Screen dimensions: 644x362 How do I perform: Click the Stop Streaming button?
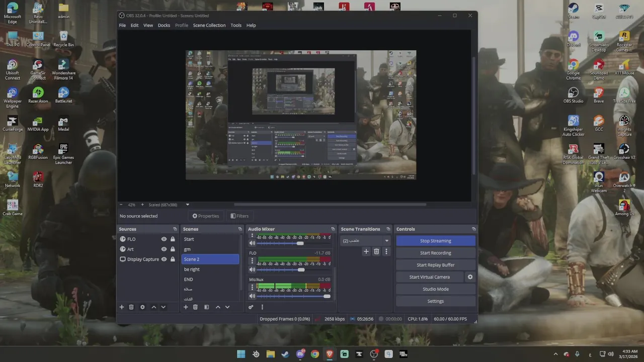coord(436,241)
